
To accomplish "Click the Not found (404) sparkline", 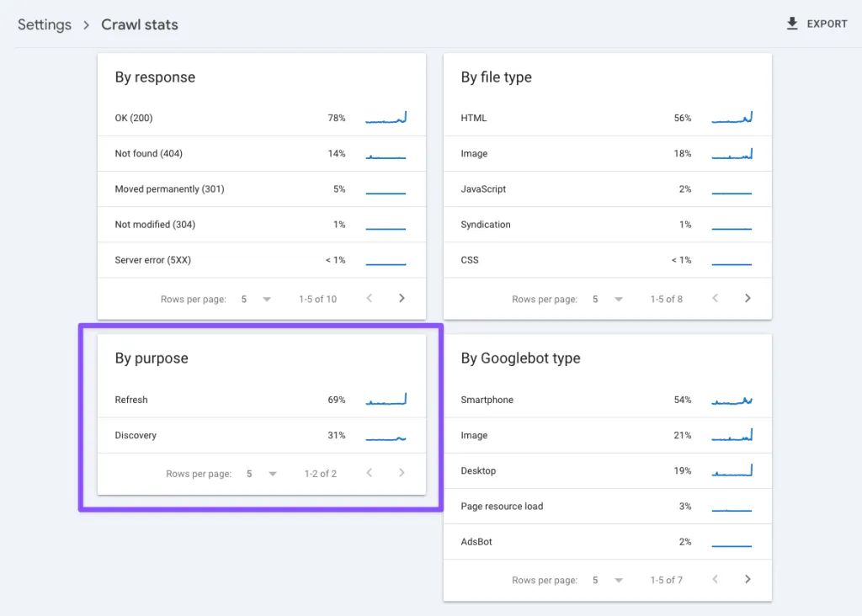I will pos(386,157).
